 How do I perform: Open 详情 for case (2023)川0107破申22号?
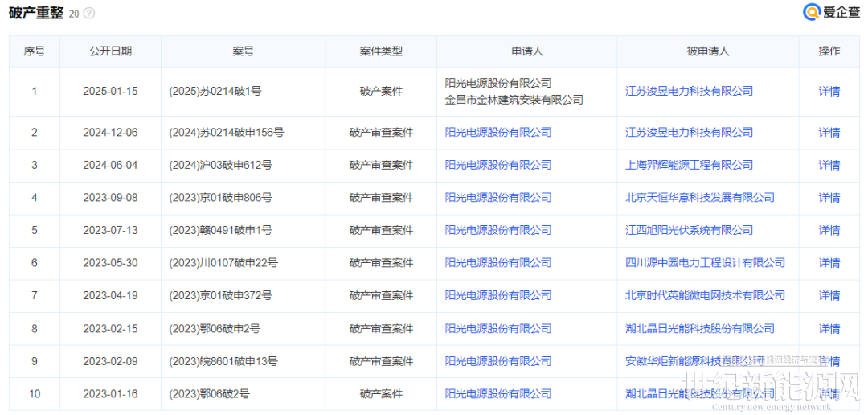[x=829, y=263]
